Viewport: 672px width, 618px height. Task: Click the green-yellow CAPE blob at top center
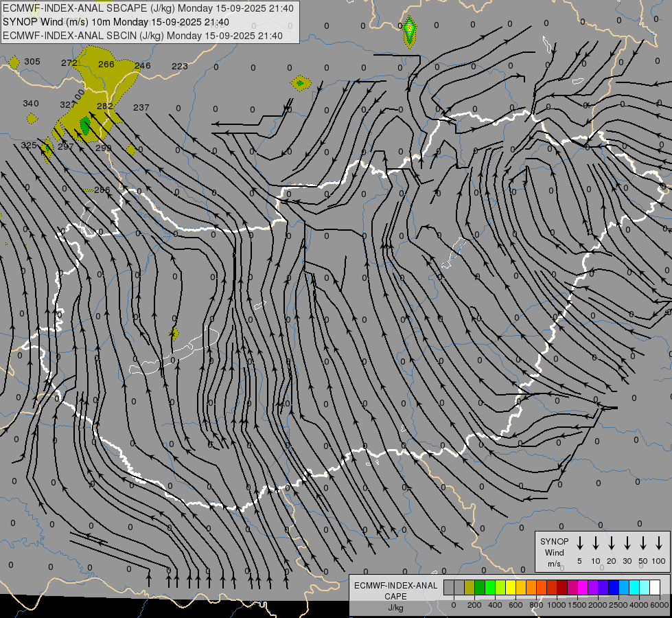tap(410, 31)
